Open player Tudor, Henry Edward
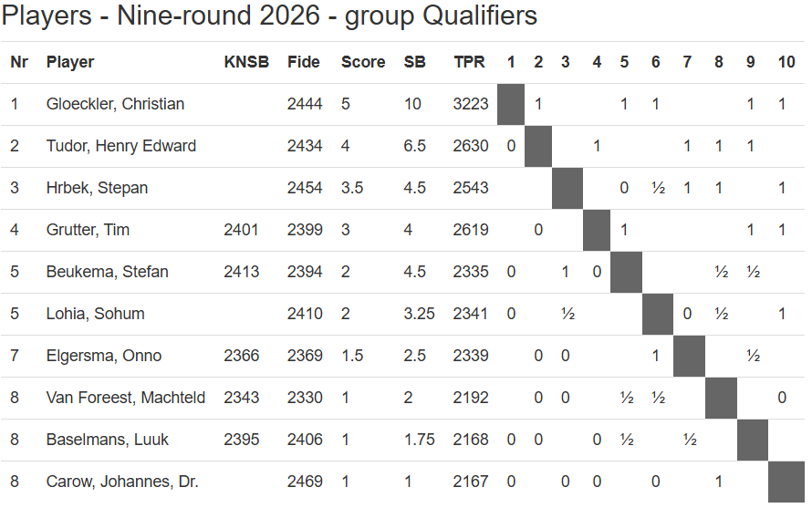Image resolution: width=812 pixels, height=508 pixels. pos(121,146)
